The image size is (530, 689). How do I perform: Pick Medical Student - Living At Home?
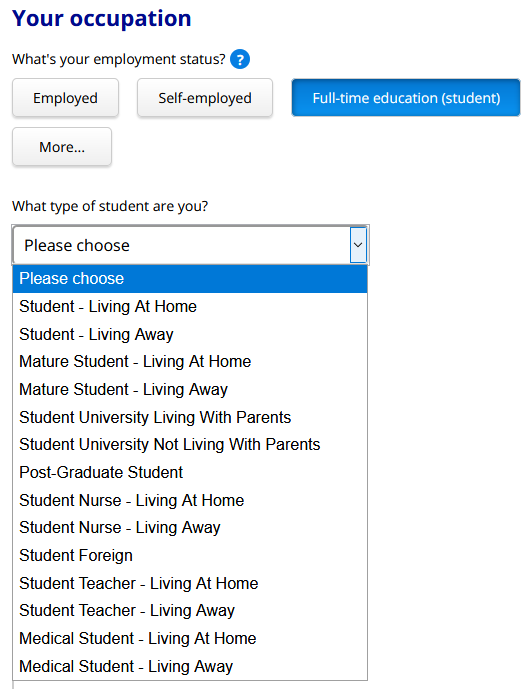point(190,638)
